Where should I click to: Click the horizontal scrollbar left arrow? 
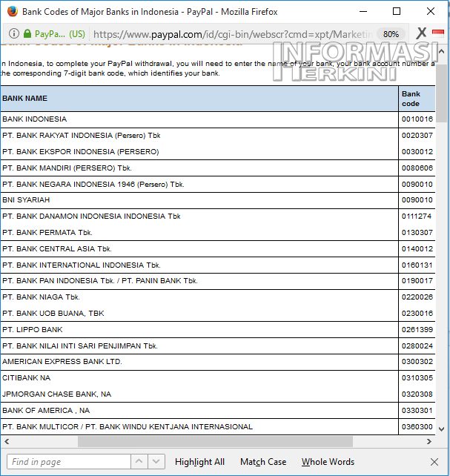(x=7, y=441)
